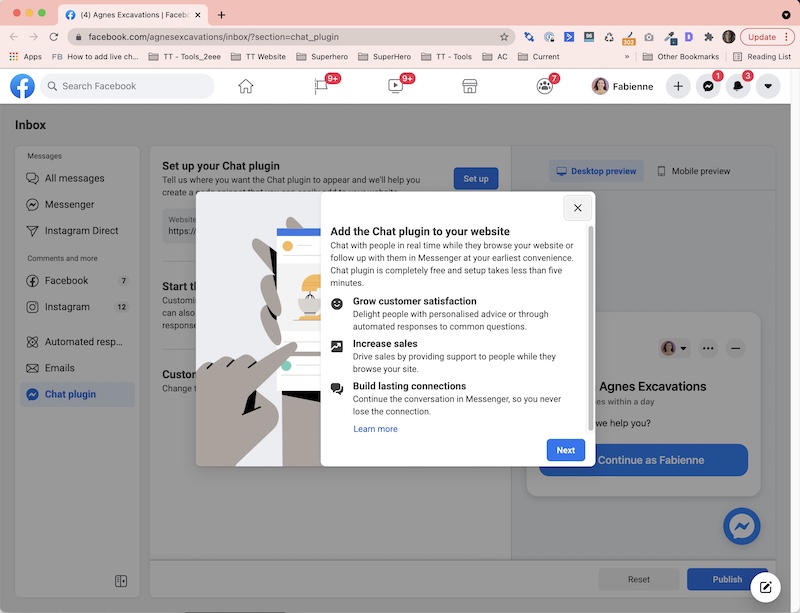
Task: Select All messages in the inbox sidebar
Action: 77,178
